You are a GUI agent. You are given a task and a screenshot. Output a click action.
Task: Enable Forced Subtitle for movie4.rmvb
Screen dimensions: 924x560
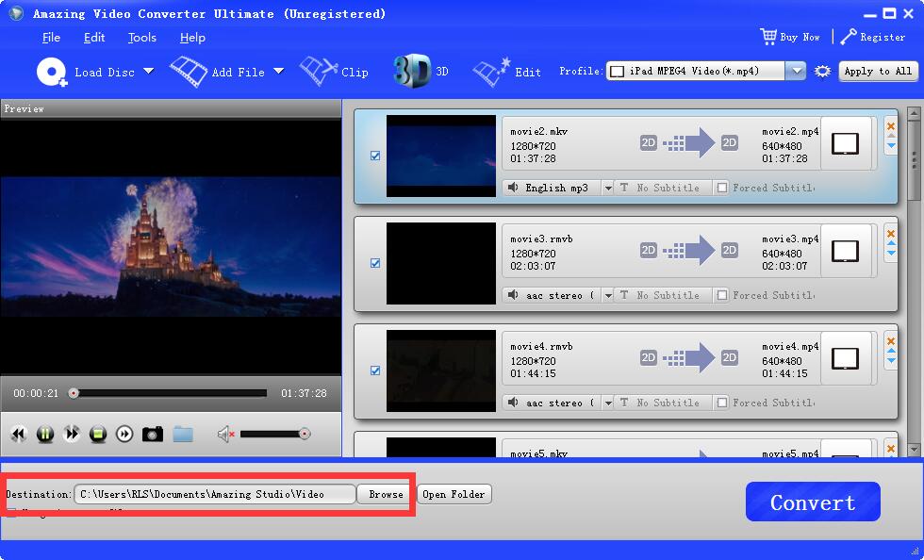pos(722,402)
